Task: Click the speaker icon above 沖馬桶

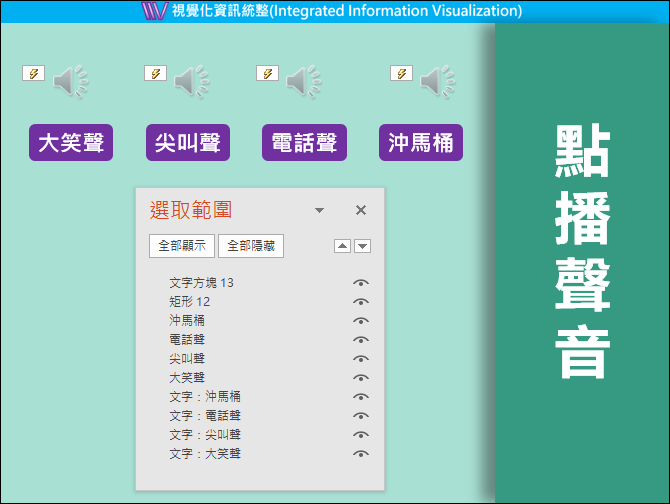Action: 438,81
